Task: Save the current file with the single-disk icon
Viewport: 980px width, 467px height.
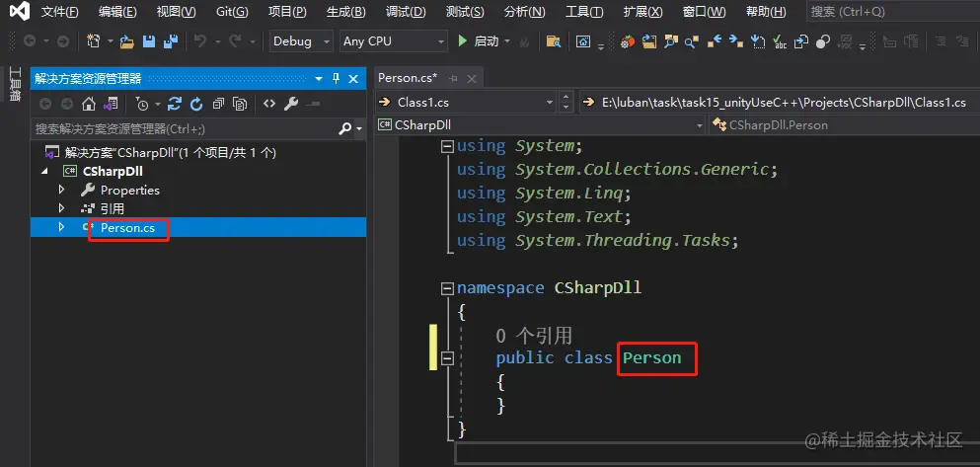Action: click(x=149, y=41)
